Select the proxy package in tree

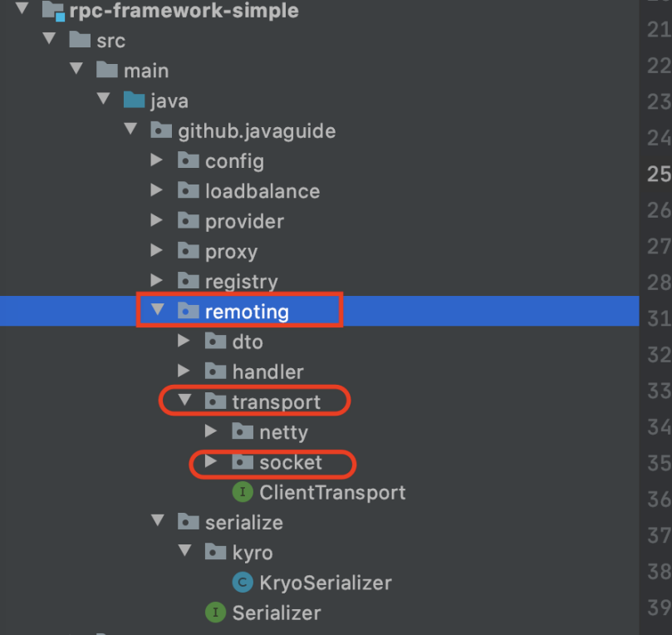231,251
